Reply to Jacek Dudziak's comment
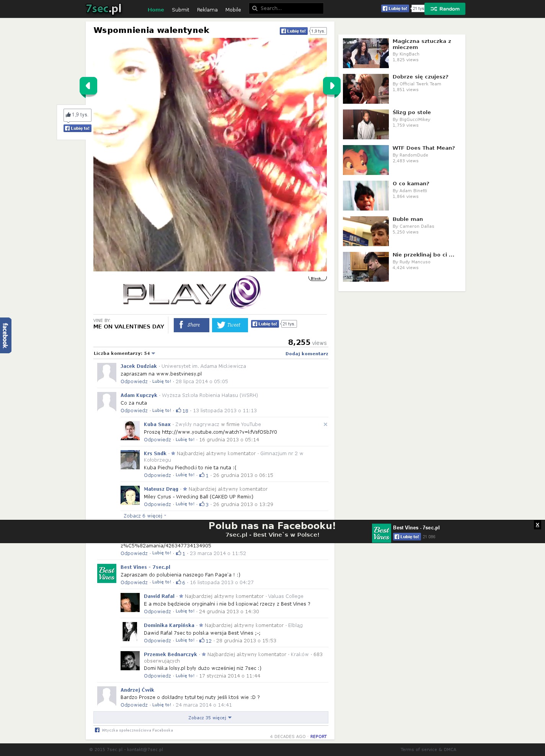Image resolution: width=545 pixels, height=756 pixels. point(134,382)
